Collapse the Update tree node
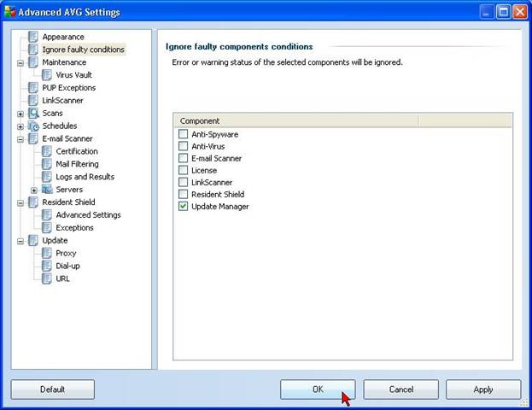This screenshot has height=410, width=532. (x=20, y=242)
